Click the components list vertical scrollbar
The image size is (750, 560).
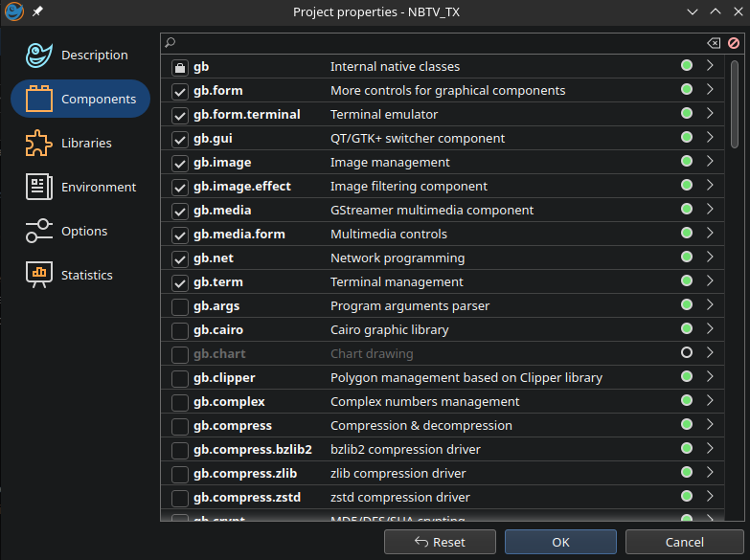coord(735,105)
